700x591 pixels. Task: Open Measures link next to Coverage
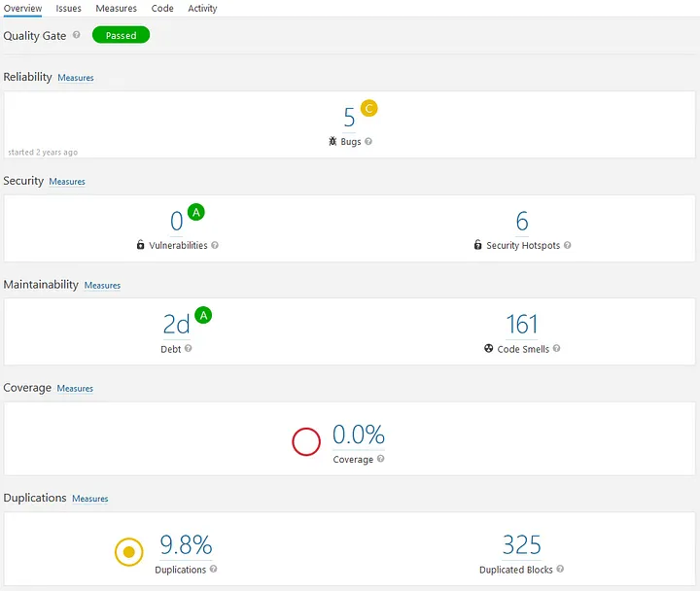75,389
